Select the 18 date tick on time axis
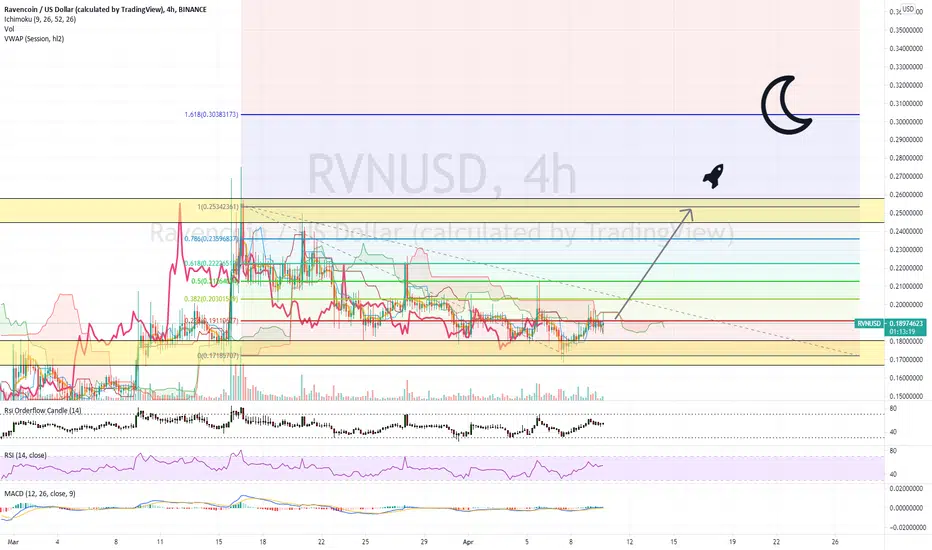Viewport: 932px width, 550px height. [263, 542]
